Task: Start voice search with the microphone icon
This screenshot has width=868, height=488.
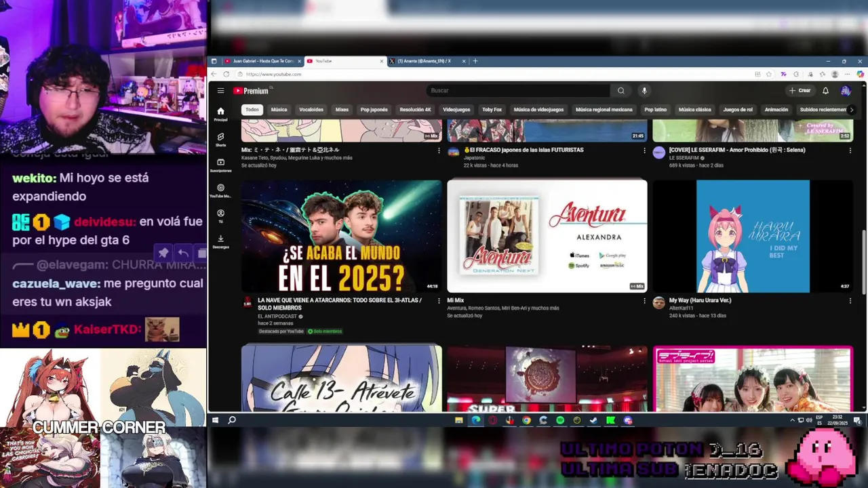Action: point(644,91)
